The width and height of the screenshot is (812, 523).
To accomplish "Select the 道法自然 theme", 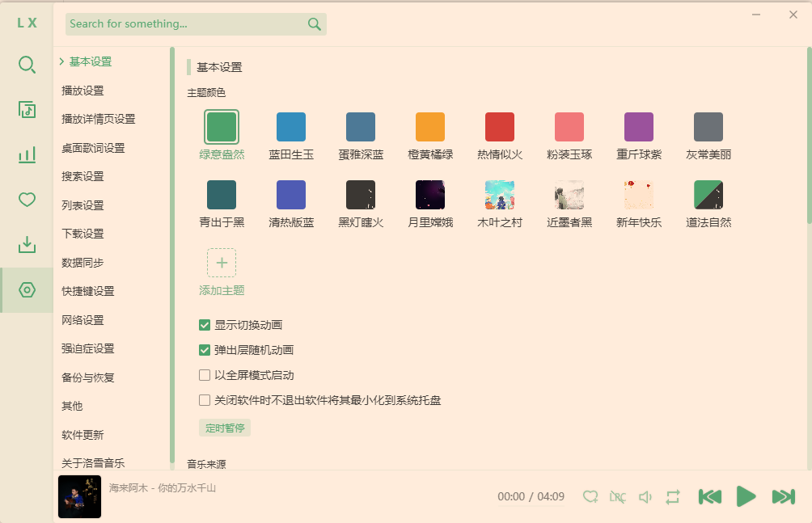I will coord(708,195).
